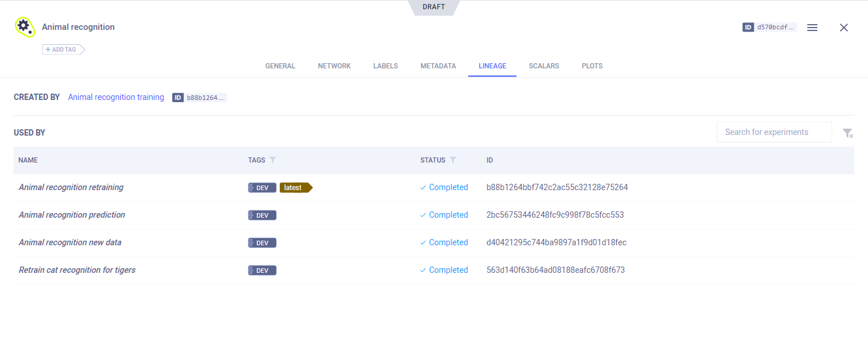The image size is (868, 359).
Task: Click the Animal recognition model gear icon
Action: click(25, 27)
